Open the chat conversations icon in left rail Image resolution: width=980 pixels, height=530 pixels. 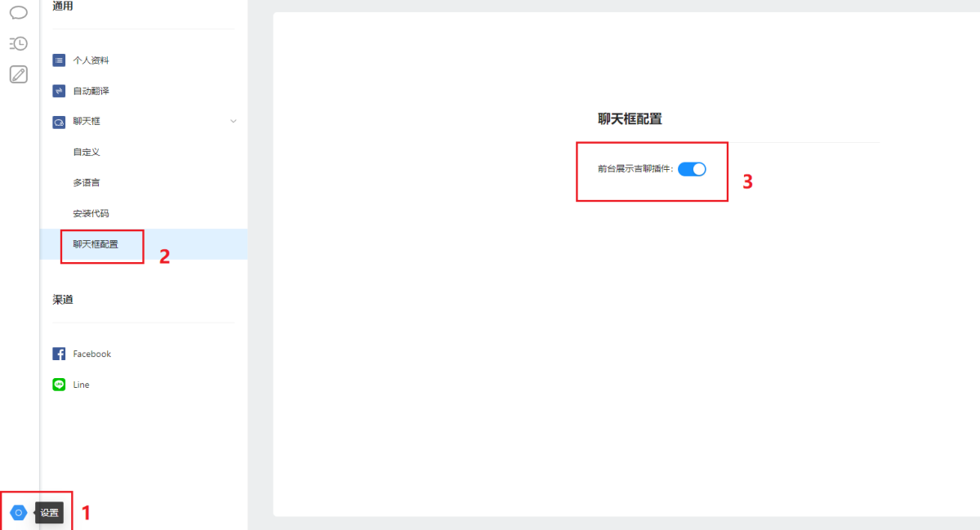(18, 12)
